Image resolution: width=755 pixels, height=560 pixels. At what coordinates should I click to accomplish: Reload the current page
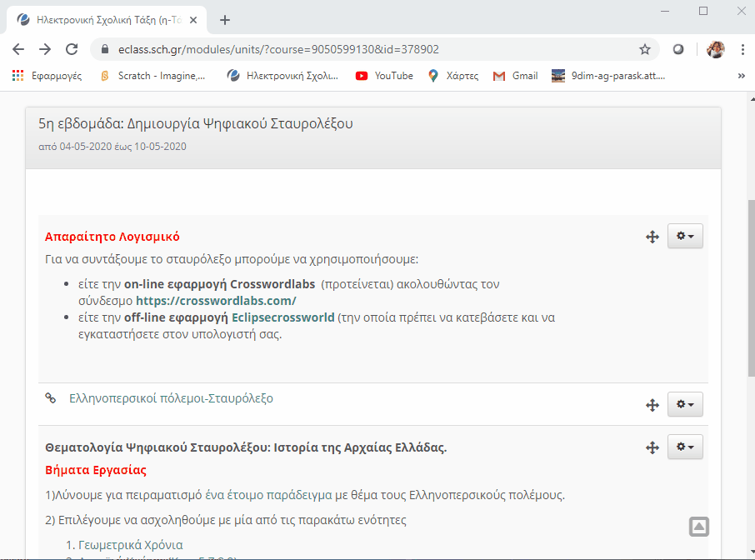click(x=72, y=49)
